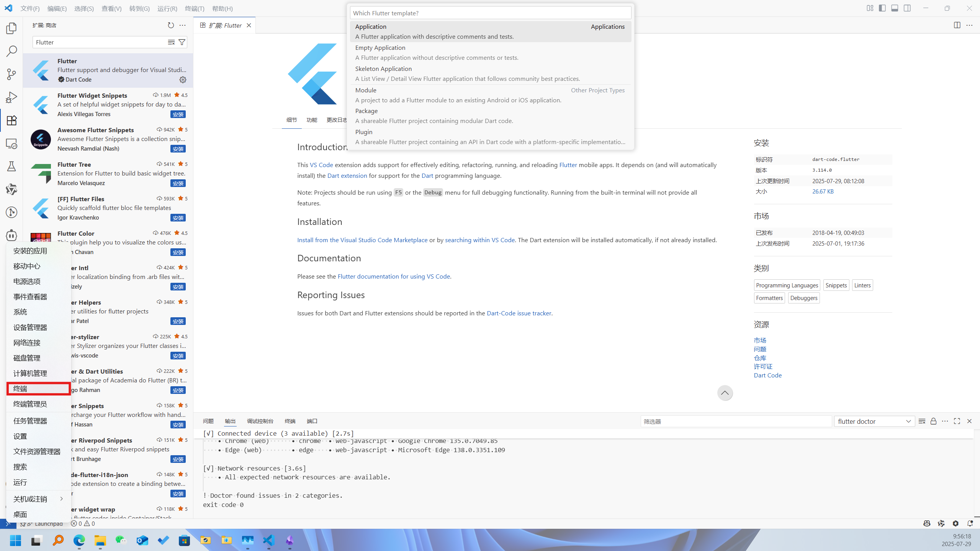980x551 pixels.
Task: Focus the extensions search box containing Flutter
Action: click(x=100, y=42)
